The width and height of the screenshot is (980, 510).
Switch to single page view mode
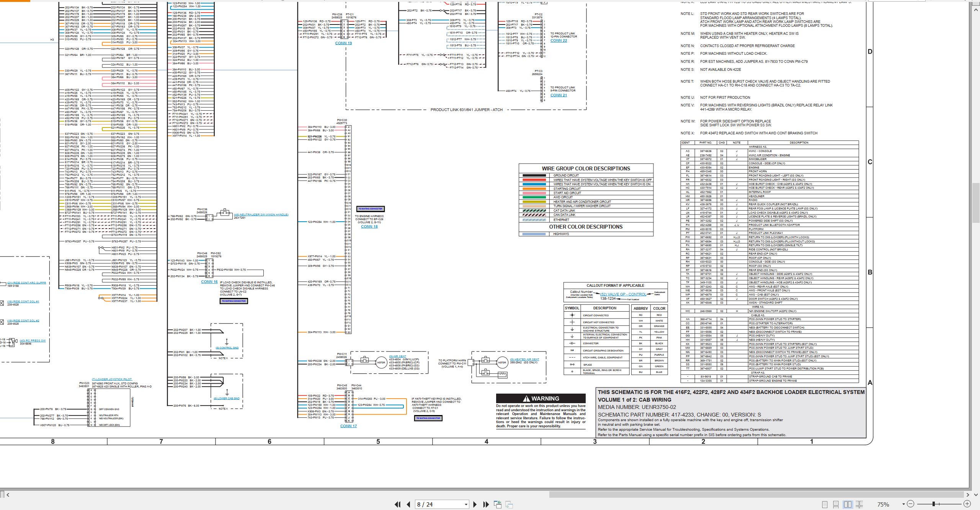[x=825, y=504]
